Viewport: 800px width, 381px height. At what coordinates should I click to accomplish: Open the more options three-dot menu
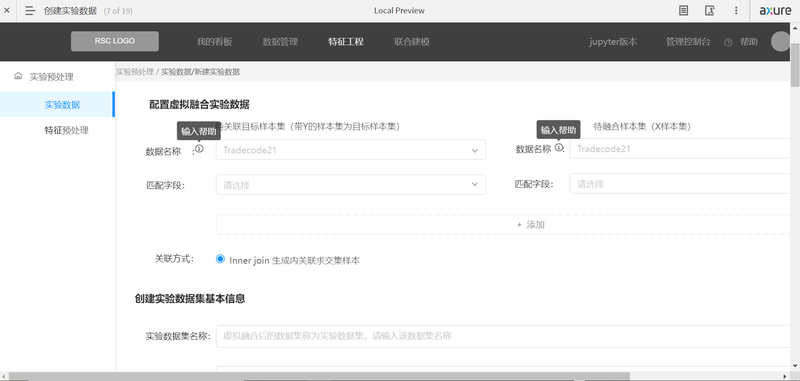[736, 10]
